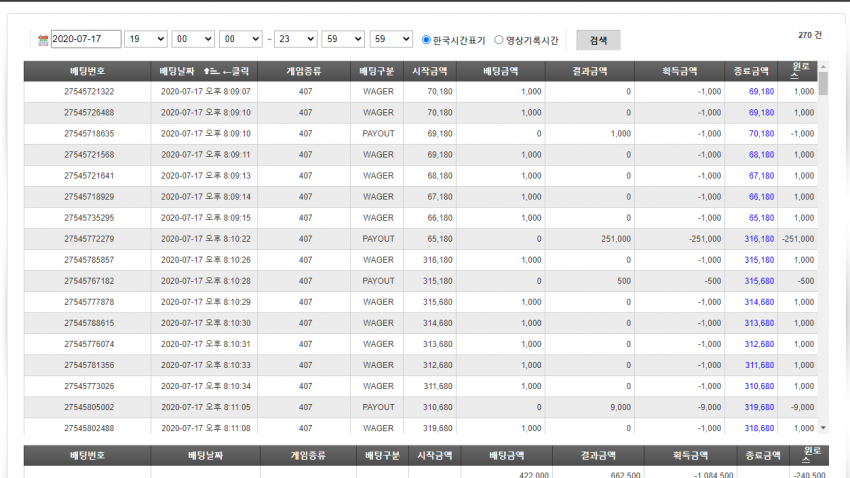Select bet number 27545772279 row
The image size is (850, 478).
420,239
